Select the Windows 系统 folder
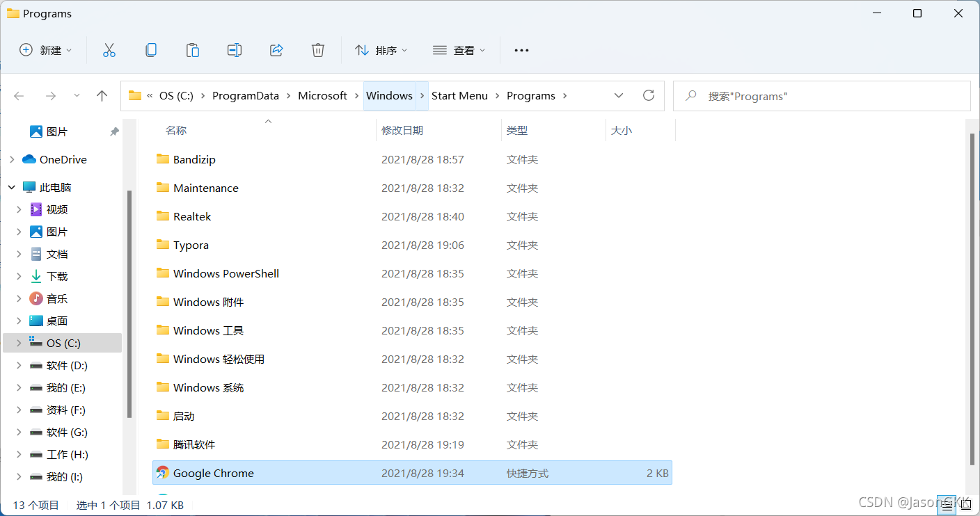 click(412, 387)
